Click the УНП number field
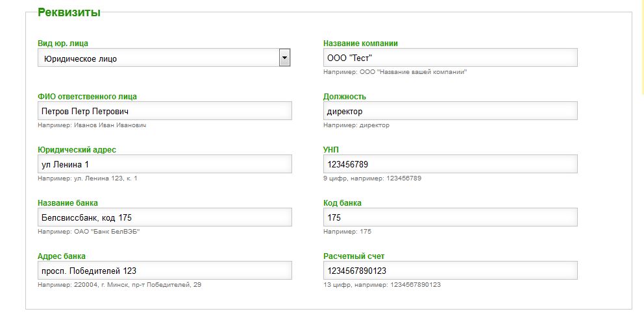The image size is (644, 318). pos(450,164)
